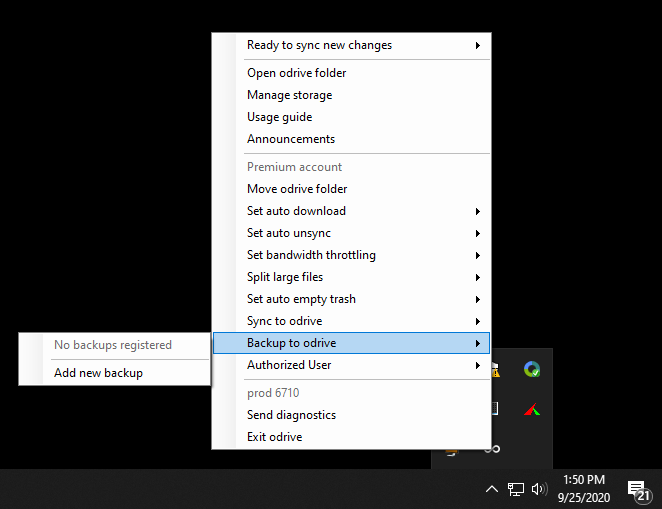Click the red and green triangle tray icon
The height and width of the screenshot is (509, 662).
click(x=532, y=409)
